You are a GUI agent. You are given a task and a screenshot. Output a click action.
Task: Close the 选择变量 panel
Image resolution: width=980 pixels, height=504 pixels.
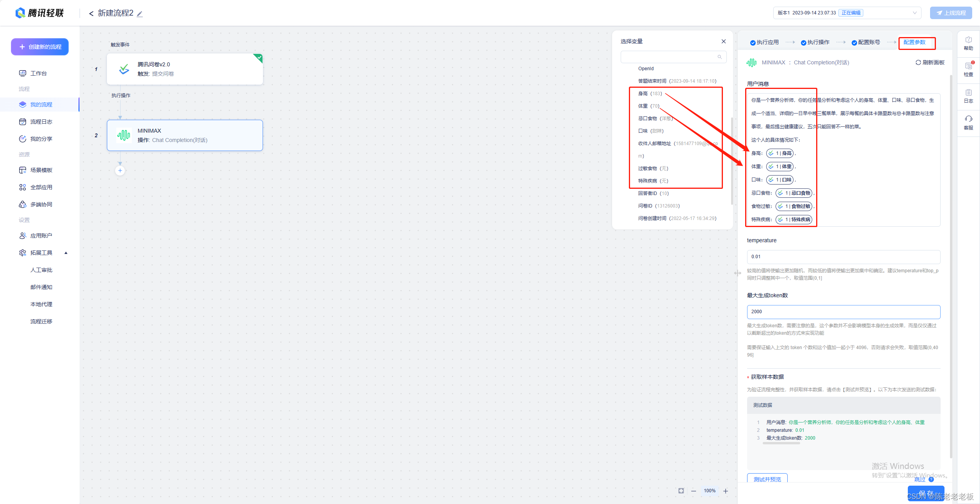724,41
